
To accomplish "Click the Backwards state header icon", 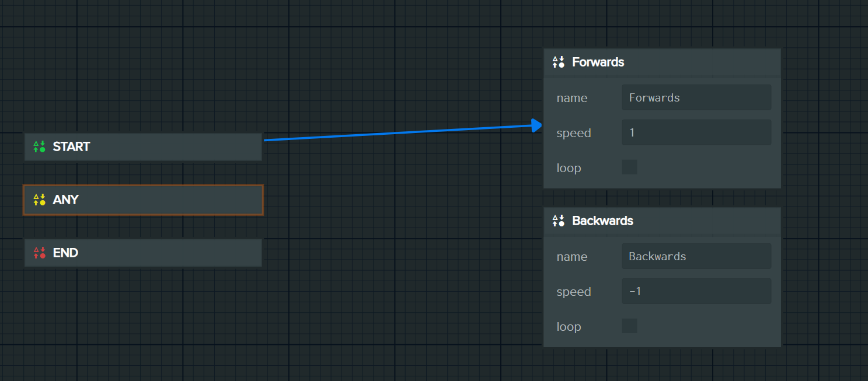I will (559, 221).
